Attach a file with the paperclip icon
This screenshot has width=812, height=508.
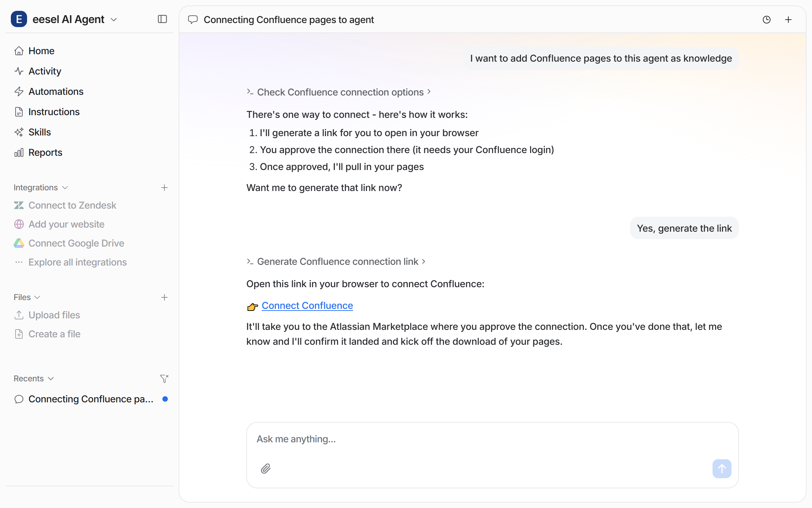click(x=266, y=469)
